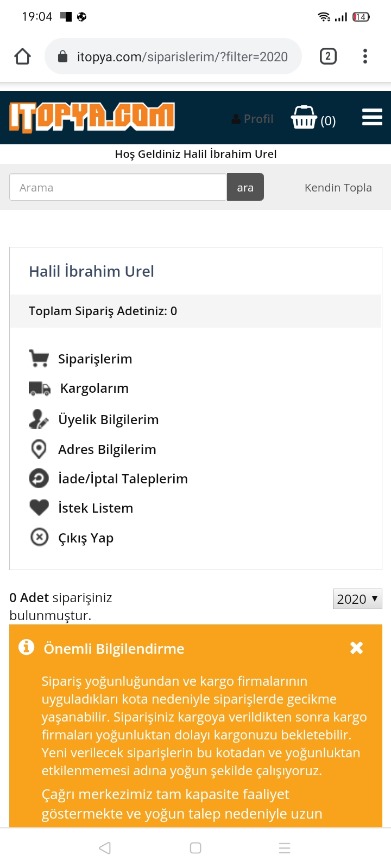
Task: Open the Kendin Topla link
Action: pos(338,188)
